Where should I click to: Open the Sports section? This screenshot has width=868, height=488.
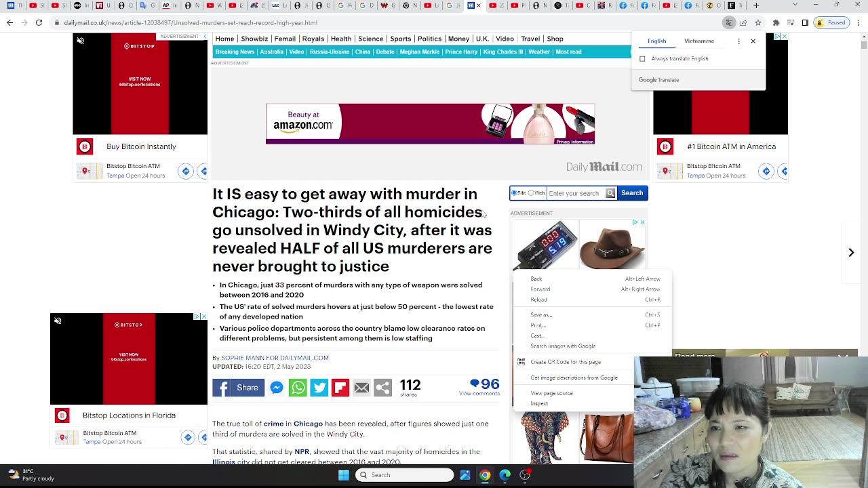(x=400, y=39)
